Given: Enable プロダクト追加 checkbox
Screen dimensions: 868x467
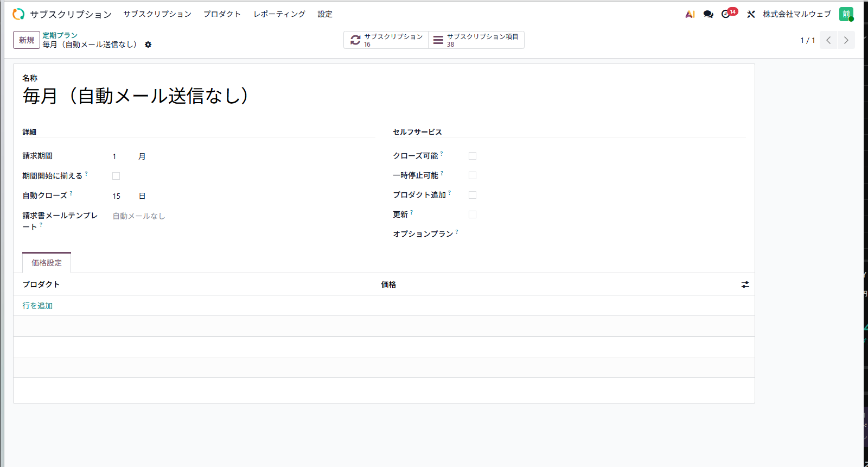Looking at the screenshot, I should tap(473, 195).
